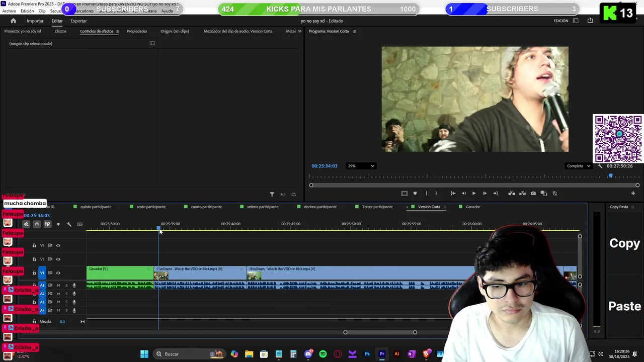Screen dimensions: 644x362
Task: Go to the Importar workspace
Action: point(35,21)
